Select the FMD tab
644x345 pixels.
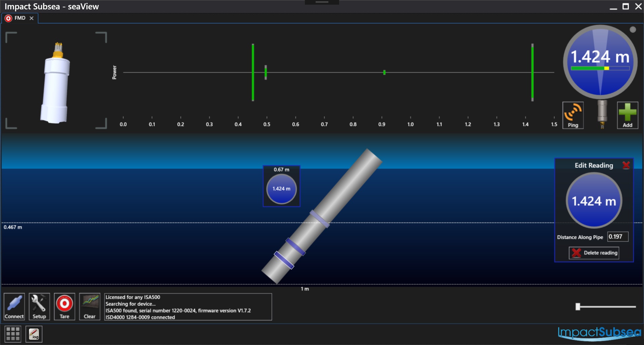click(20, 18)
